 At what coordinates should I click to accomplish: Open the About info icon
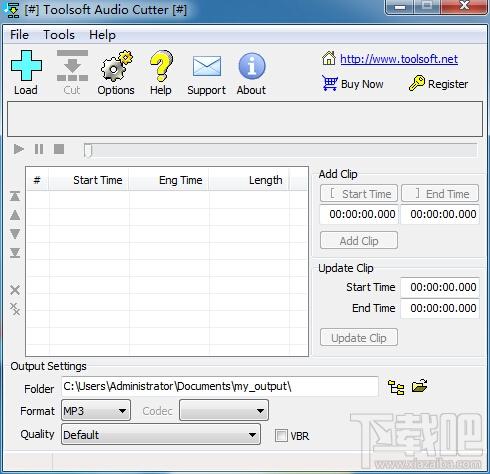tap(252, 66)
